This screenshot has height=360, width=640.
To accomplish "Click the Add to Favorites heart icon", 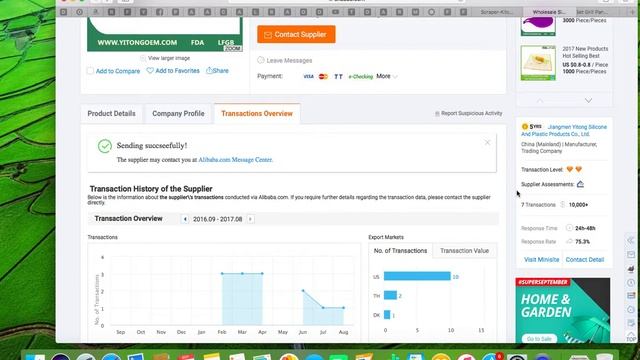I will tap(150, 71).
